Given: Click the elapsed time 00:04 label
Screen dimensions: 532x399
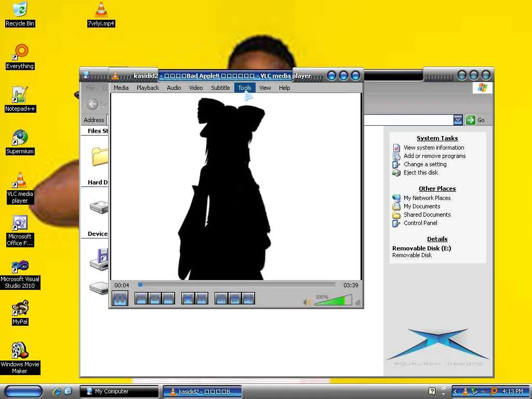Looking at the screenshot, I should (x=122, y=285).
